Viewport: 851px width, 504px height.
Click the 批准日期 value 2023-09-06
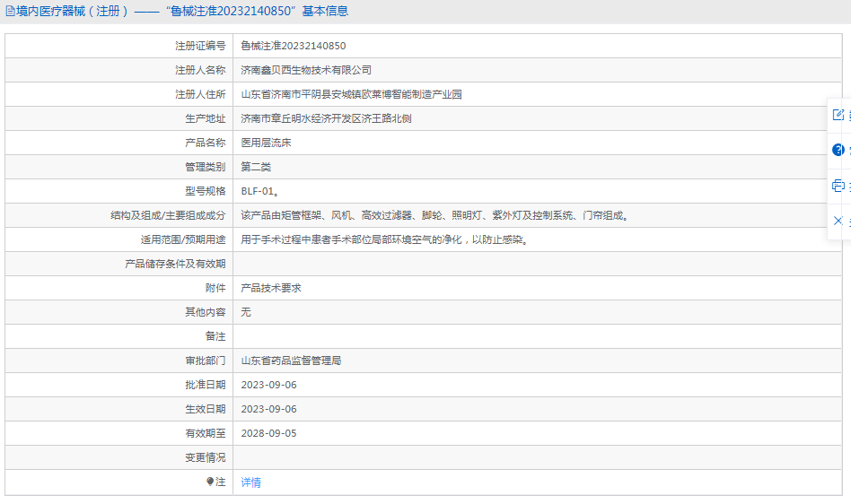pyautogui.click(x=268, y=385)
